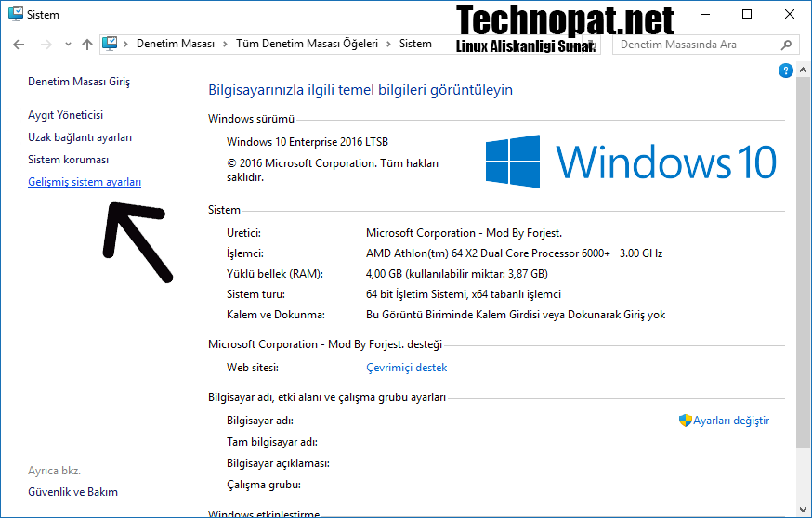The image size is (812, 518).
Task: Click Bilgisayar açıklaması label
Action: coord(278,463)
